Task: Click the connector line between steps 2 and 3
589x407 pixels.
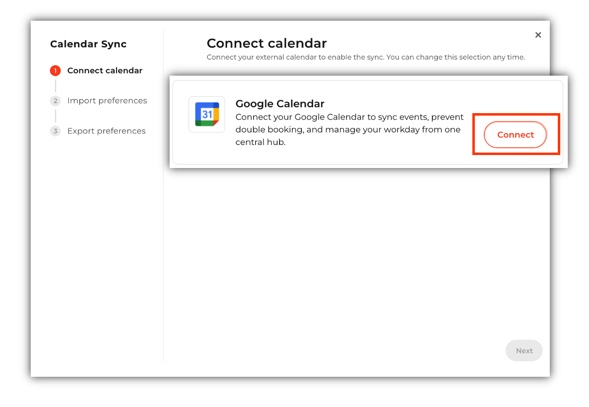Action: point(55,116)
